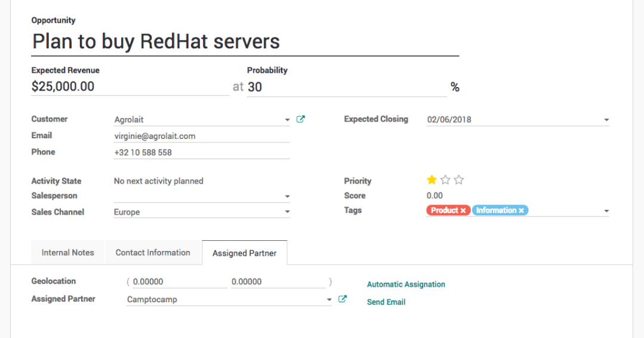Expand the Sales Channel dropdown
This screenshot has height=338, width=644.
click(287, 212)
